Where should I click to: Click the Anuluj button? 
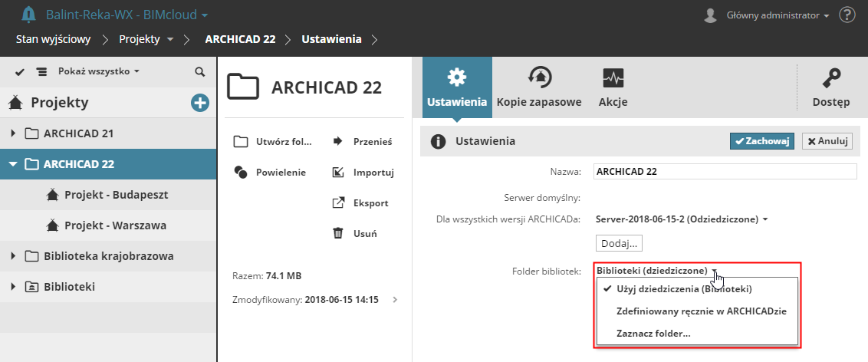pyautogui.click(x=827, y=141)
